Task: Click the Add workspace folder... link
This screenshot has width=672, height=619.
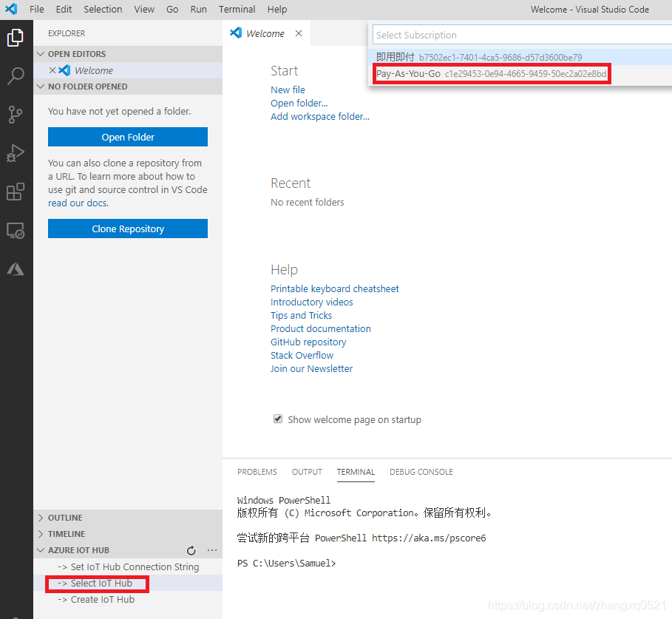Action: 319,117
